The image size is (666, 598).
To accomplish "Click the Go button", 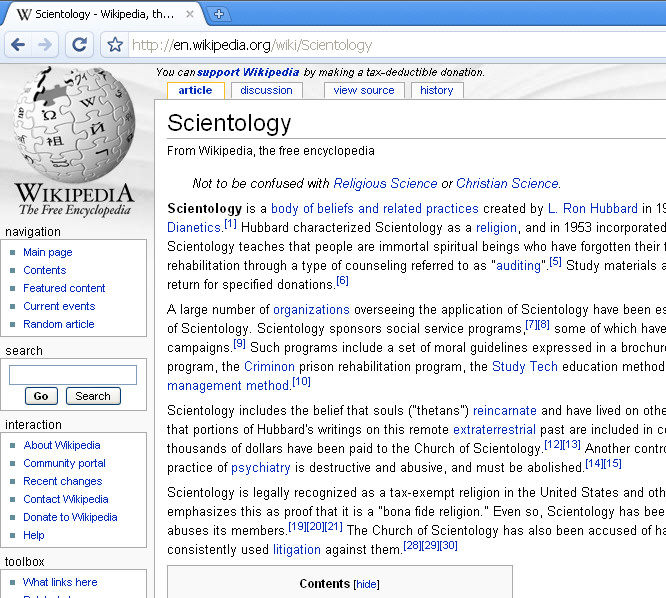I will pyautogui.click(x=41, y=396).
